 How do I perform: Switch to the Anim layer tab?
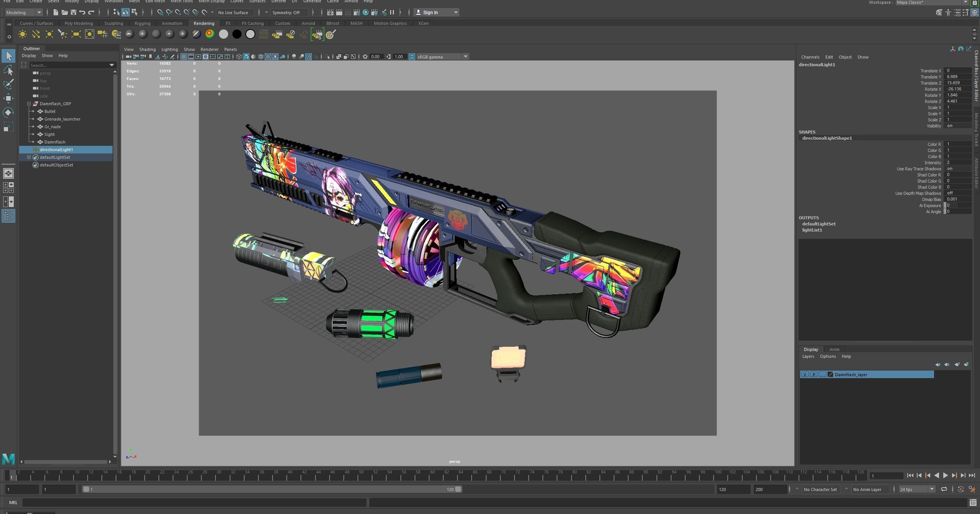[x=834, y=349]
